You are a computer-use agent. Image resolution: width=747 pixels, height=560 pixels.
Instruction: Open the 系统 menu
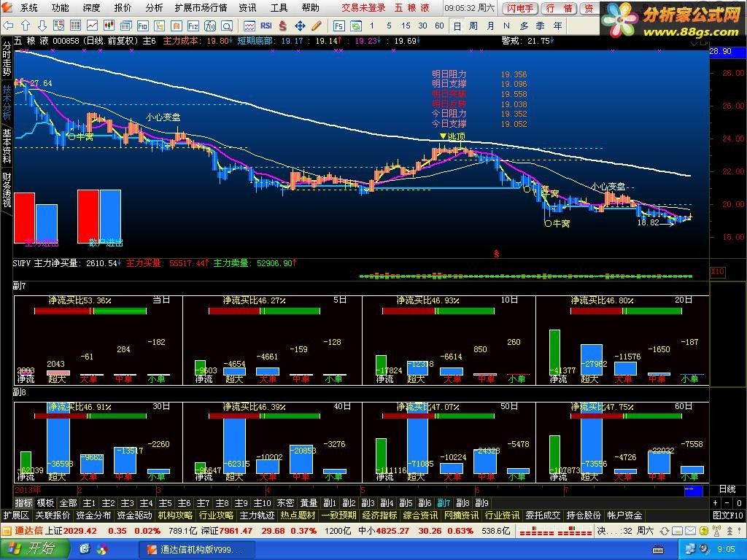pos(29,7)
